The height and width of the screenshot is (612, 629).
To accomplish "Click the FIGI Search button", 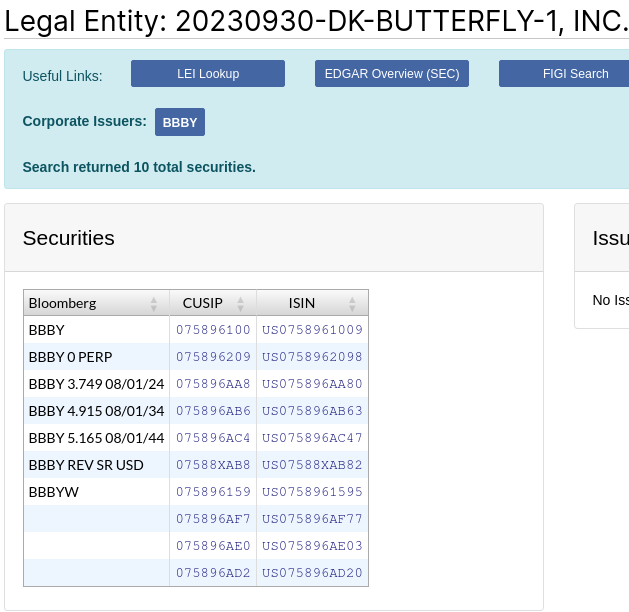I will tap(564, 73).
